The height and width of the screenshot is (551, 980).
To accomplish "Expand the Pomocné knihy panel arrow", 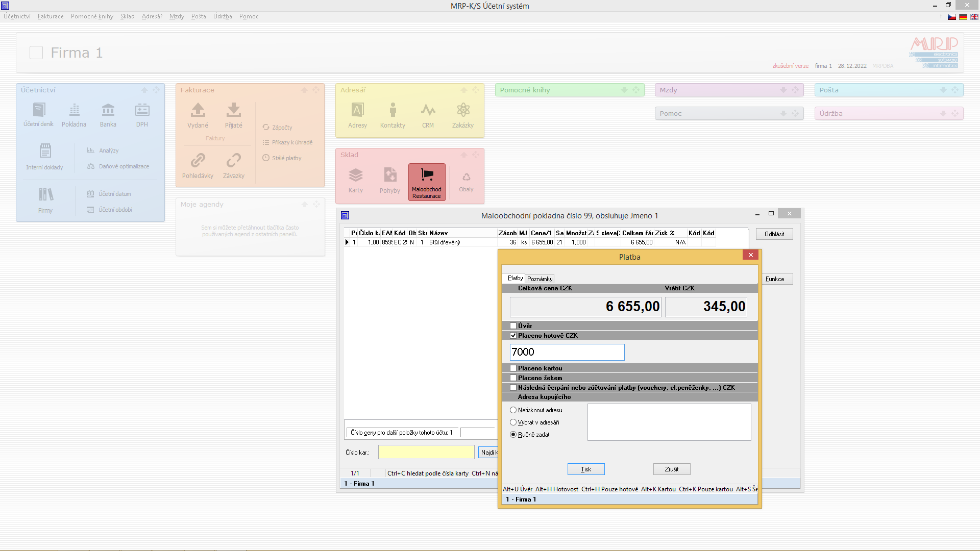I will tap(624, 90).
